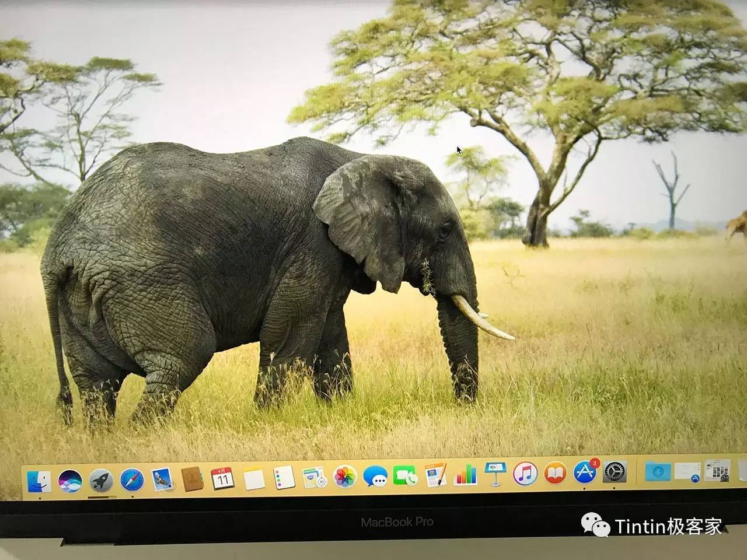Open the Mail app stamp icon
Viewport: 747px width, 560px height.
tap(162, 480)
